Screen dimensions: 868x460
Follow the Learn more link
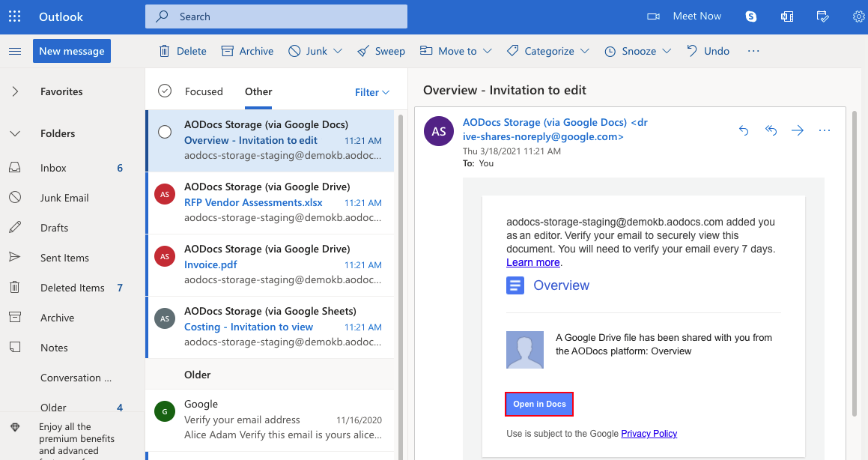[x=532, y=262]
